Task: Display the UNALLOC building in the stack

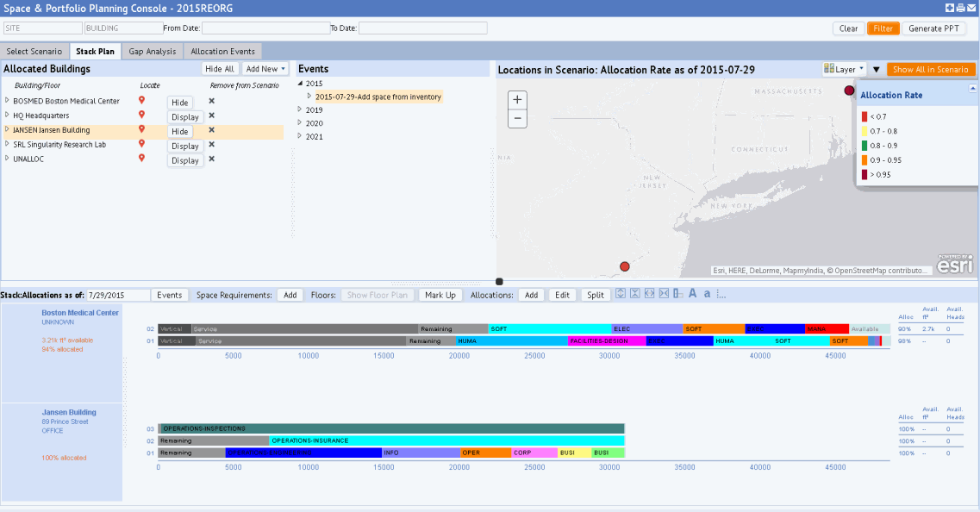Action: [184, 159]
